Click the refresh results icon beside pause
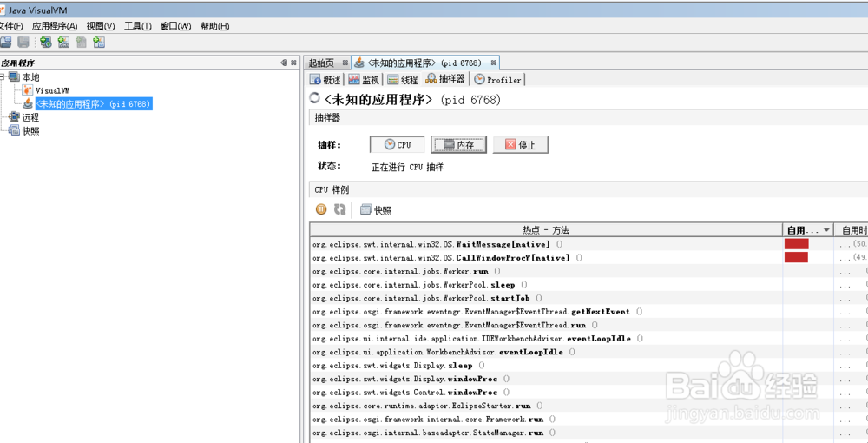The height and width of the screenshot is (443, 868). coord(339,209)
